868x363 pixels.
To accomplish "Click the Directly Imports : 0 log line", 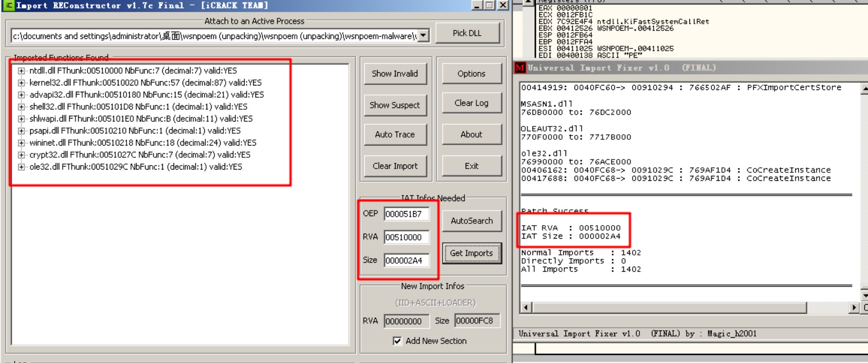I will tap(574, 261).
